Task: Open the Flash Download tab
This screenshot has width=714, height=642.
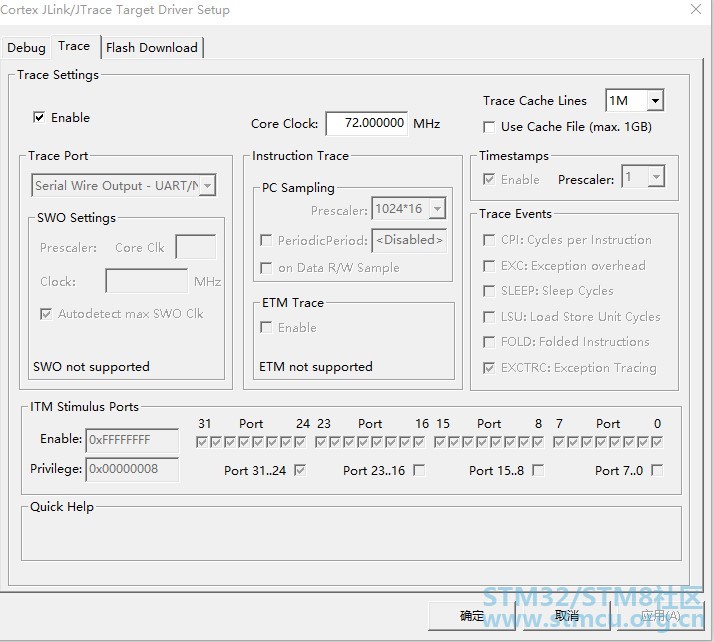Action: click(152, 47)
